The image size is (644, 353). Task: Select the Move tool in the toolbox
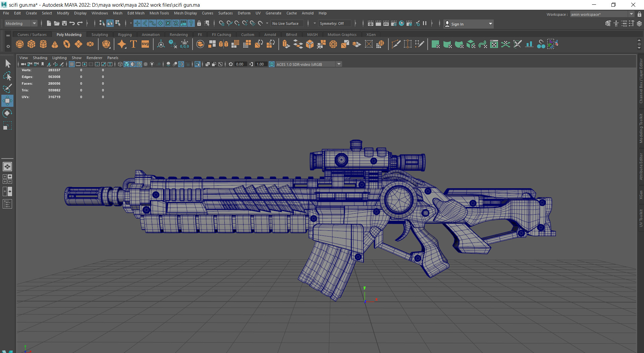(x=7, y=100)
